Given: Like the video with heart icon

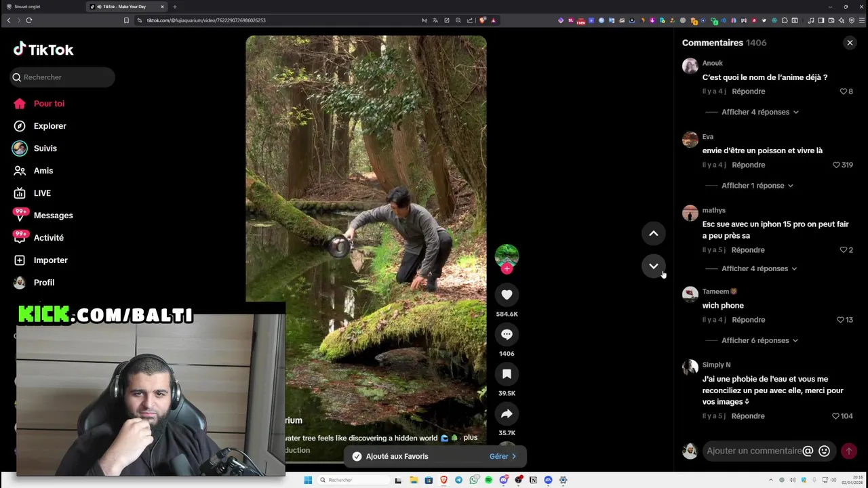Looking at the screenshot, I should point(507,295).
